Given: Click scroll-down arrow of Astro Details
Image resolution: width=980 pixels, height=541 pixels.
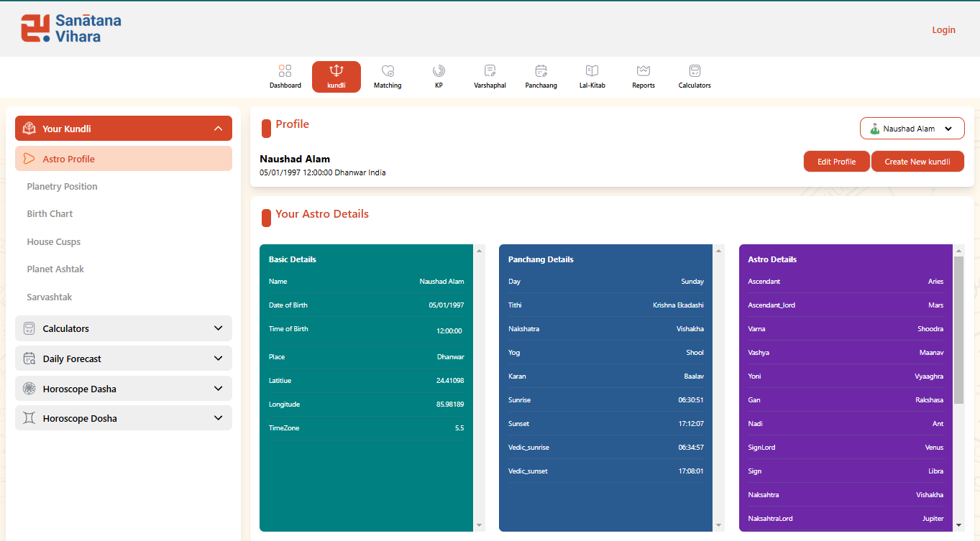Looking at the screenshot, I should tap(958, 526).
